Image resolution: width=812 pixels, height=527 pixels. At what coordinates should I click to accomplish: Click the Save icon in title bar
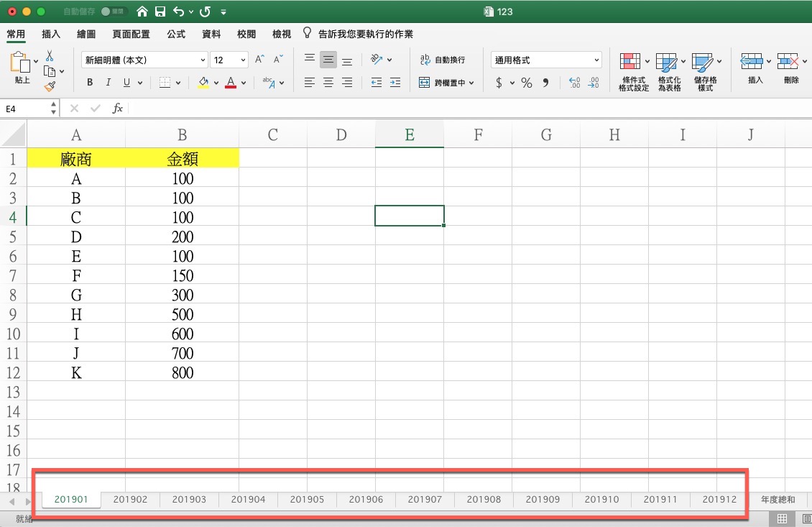[160, 12]
